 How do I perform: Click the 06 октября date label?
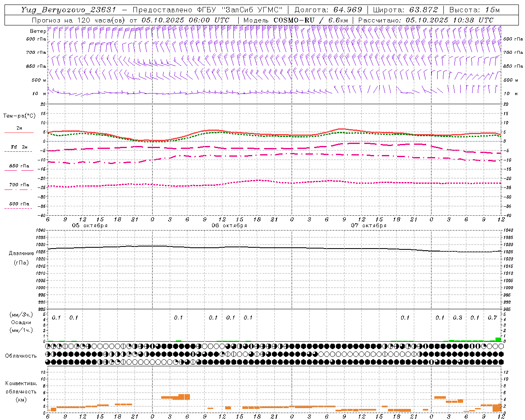pos(229,226)
